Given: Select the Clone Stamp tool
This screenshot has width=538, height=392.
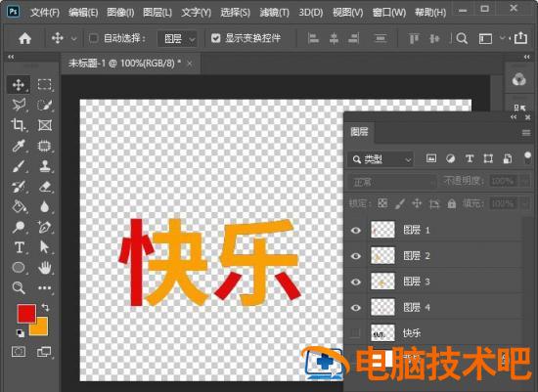Looking at the screenshot, I should coord(45,166).
